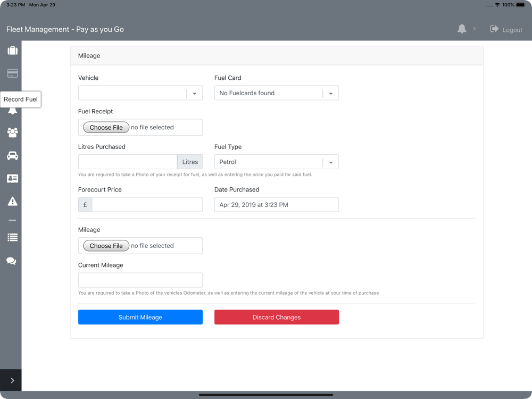Click the Date Purchased field
The width and height of the screenshot is (532, 399).
[x=276, y=205]
